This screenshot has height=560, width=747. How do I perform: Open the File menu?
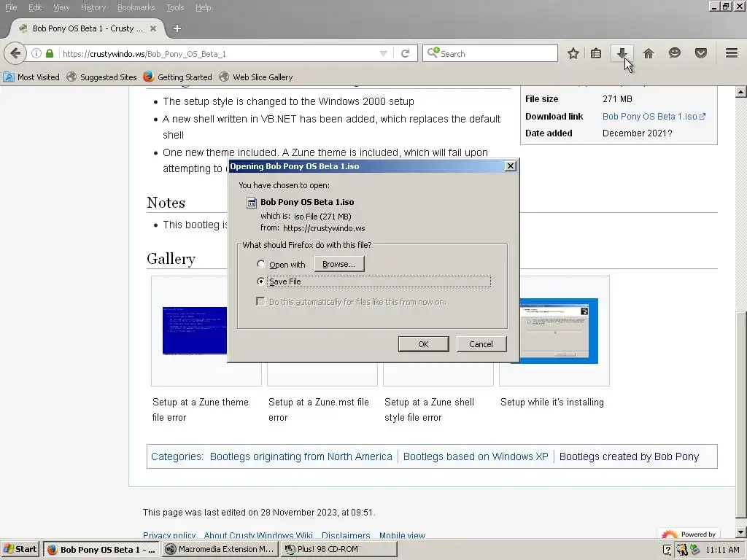(11, 7)
